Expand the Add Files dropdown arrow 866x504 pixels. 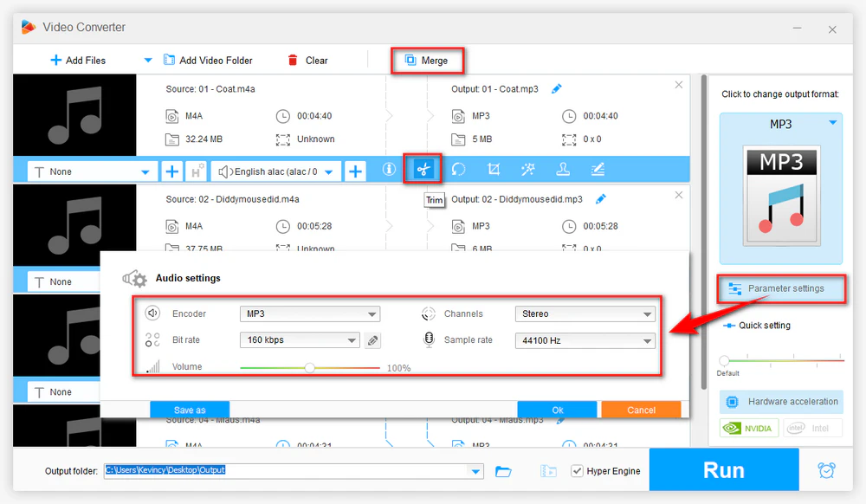click(148, 60)
